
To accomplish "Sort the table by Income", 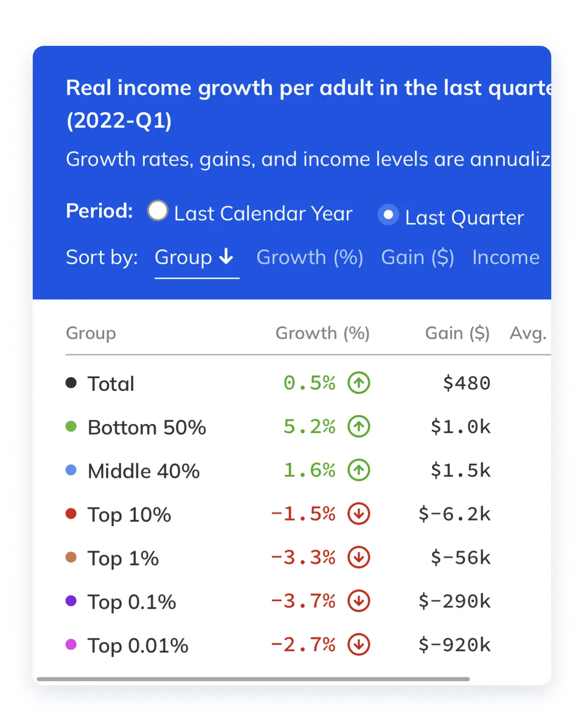I will [x=506, y=258].
